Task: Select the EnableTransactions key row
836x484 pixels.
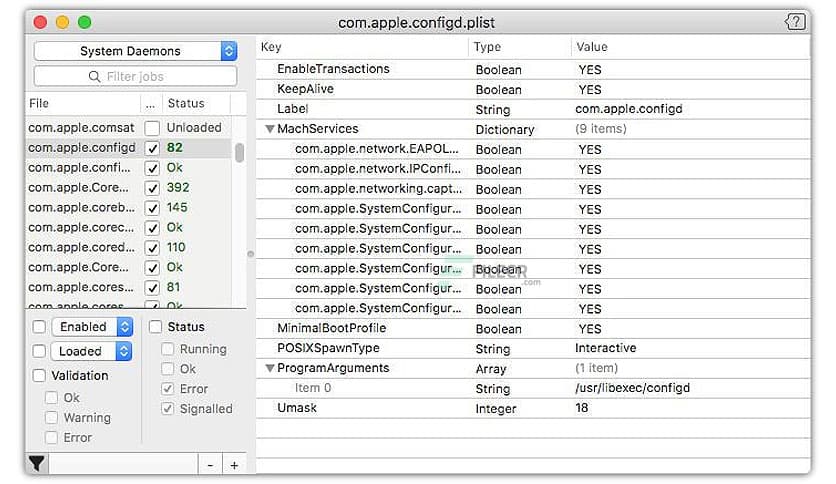Action: click(x=533, y=69)
